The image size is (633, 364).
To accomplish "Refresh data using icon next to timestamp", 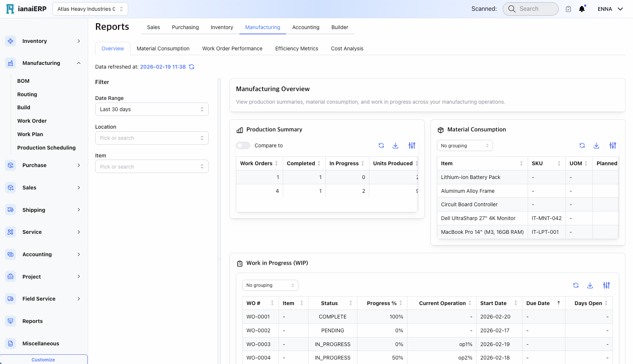I will [192, 67].
